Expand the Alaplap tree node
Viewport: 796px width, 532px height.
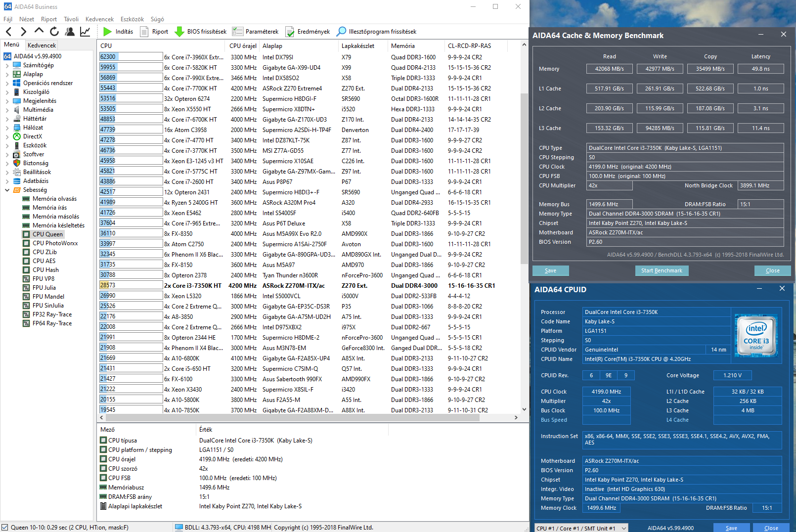point(7,74)
